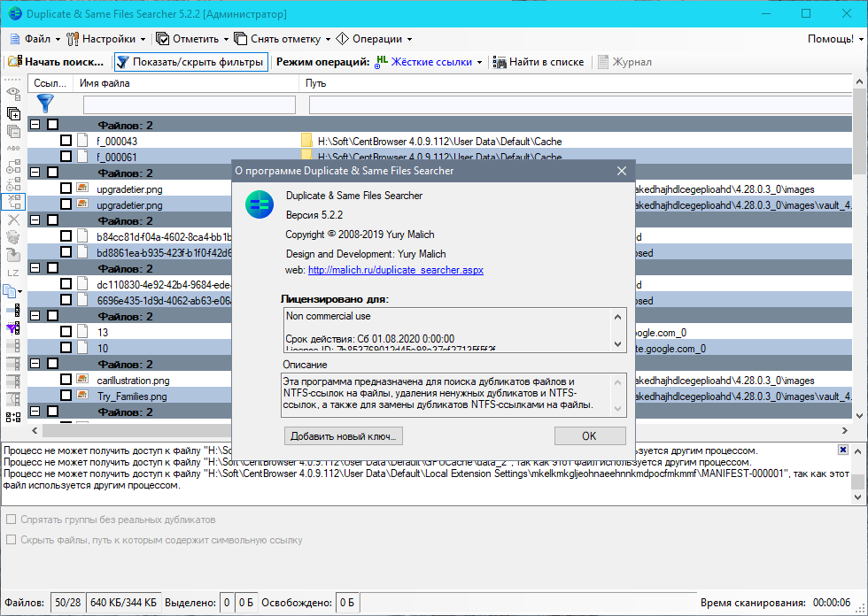The width and height of the screenshot is (868, 616).
Task: Click the app logo in the About dialog
Action: click(260, 204)
